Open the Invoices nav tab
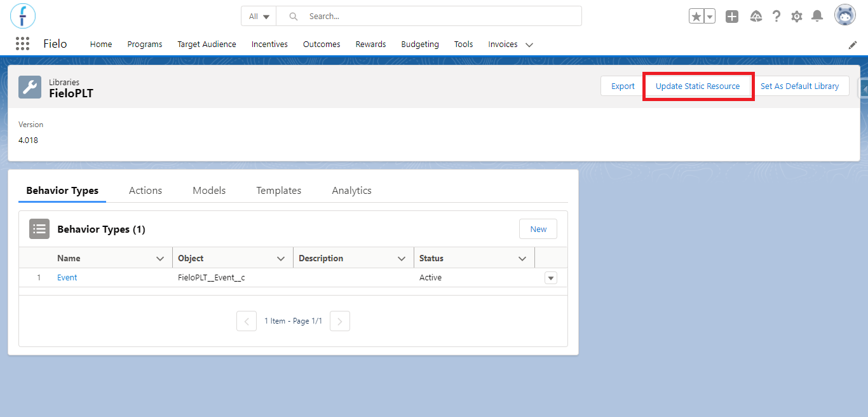This screenshot has width=868, height=417. click(503, 44)
